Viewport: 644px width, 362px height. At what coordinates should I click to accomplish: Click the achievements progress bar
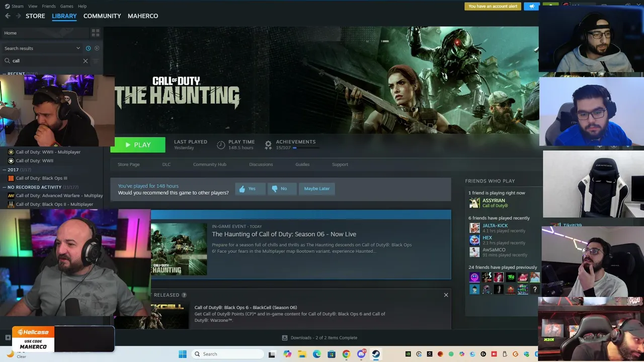pyautogui.click(x=306, y=148)
